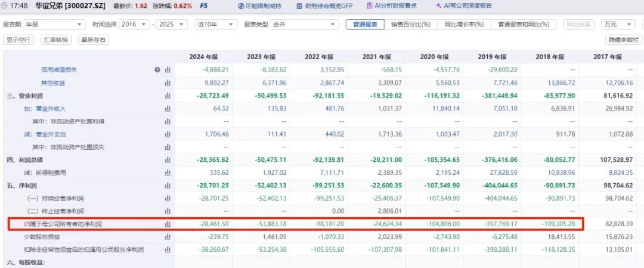This screenshot has height=268, width=644.
Task: Open the 报表类型 合并 dropdown
Action: point(304,24)
